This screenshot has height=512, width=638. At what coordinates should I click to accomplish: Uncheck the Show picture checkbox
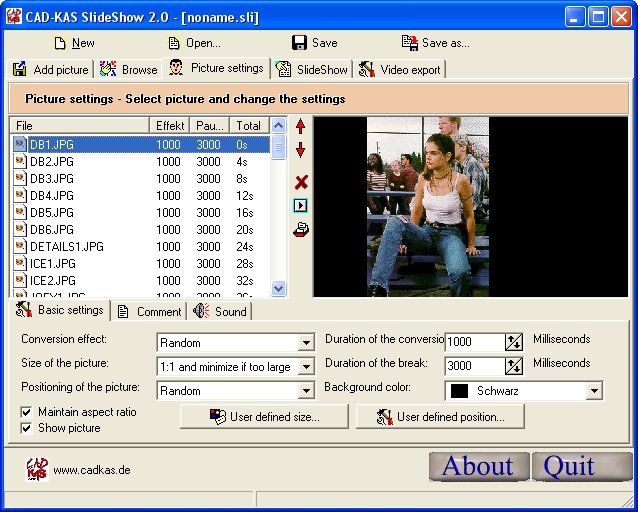click(27, 428)
